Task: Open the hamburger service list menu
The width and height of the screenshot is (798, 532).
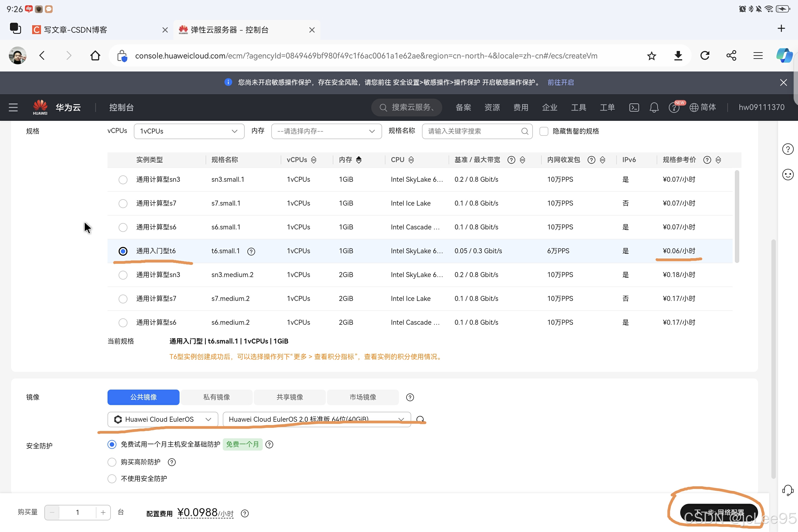Action: tap(13, 108)
